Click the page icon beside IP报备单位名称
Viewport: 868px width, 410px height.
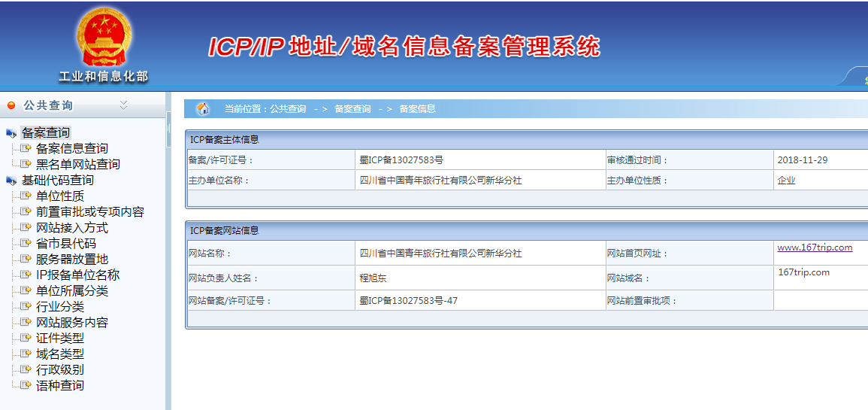[x=26, y=275]
